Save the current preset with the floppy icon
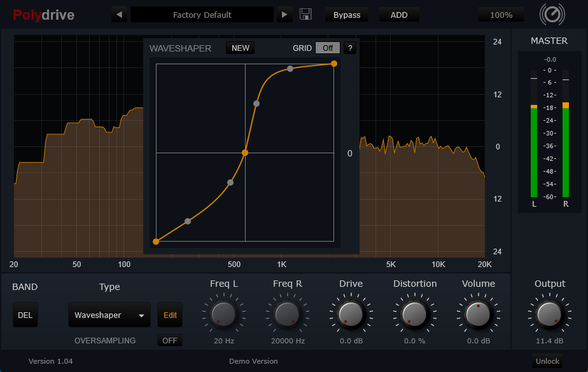This screenshot has width=588, height=372. pos(305,14)
